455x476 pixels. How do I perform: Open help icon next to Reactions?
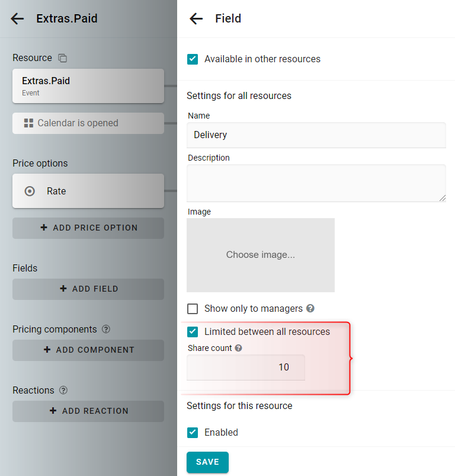63,390
